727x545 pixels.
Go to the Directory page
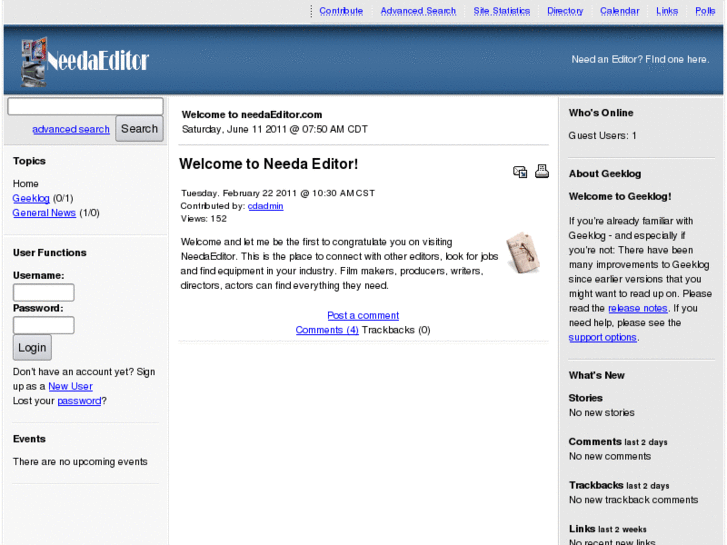pos(565,11)
